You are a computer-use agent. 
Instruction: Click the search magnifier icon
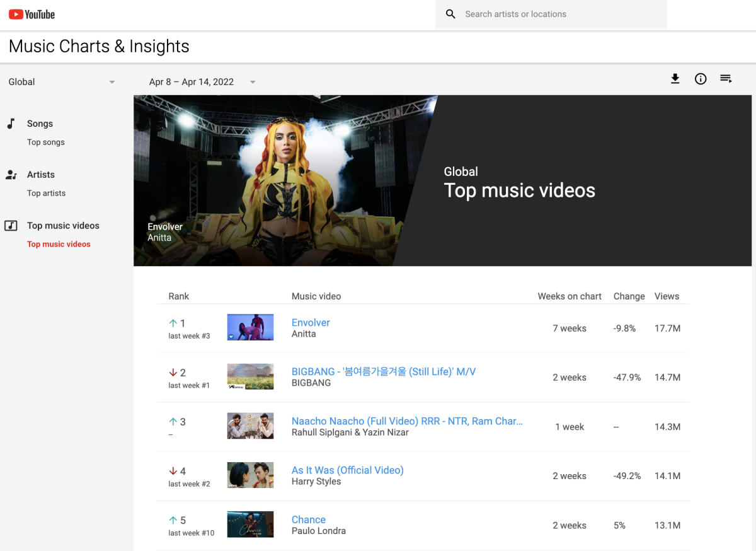[x=450, y=14]
